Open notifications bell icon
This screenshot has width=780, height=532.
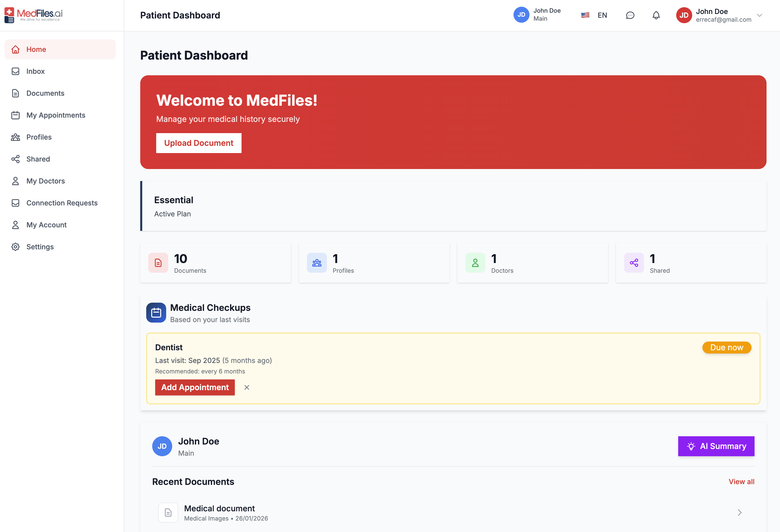click(656, 15)
